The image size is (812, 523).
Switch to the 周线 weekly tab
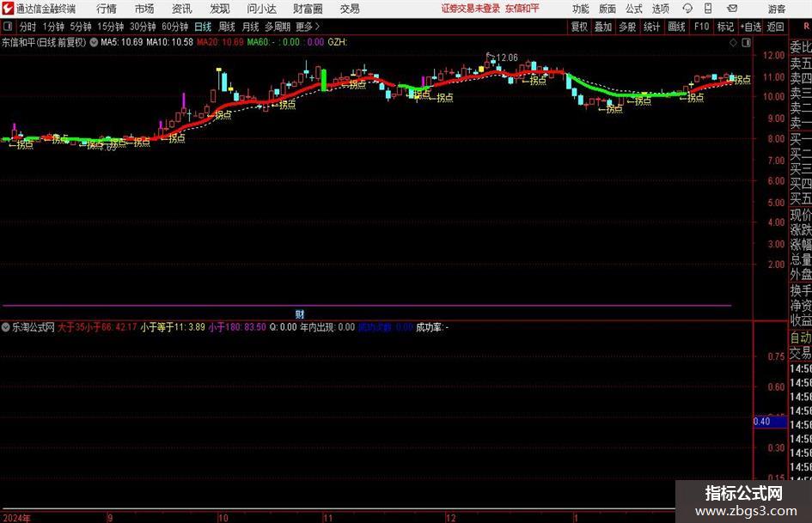pyautogui.click(x=227, y=27)
